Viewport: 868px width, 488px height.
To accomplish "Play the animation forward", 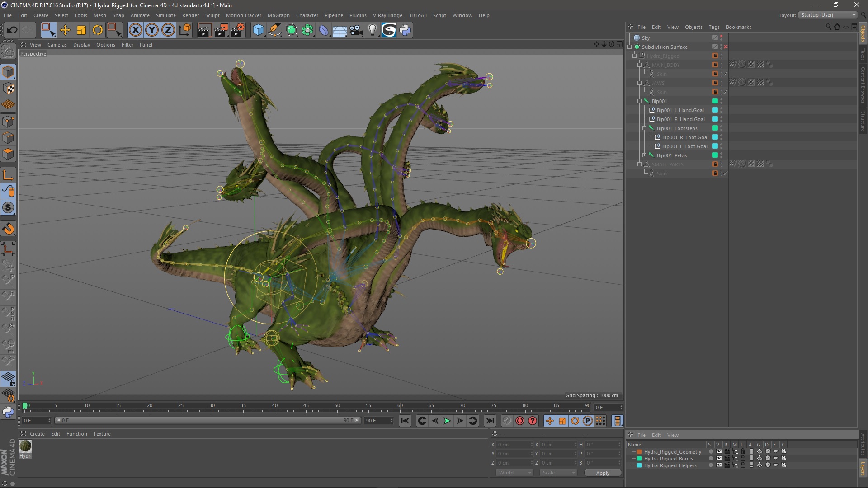I will [447, 421].
